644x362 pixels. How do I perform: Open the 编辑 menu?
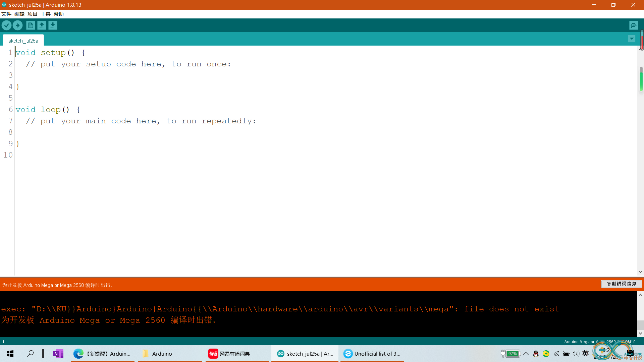[19, 14]
